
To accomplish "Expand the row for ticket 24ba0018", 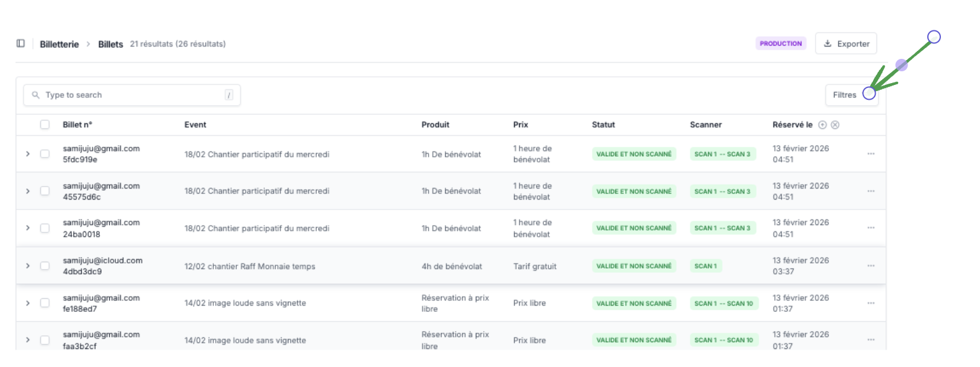I will coord(27,228).
